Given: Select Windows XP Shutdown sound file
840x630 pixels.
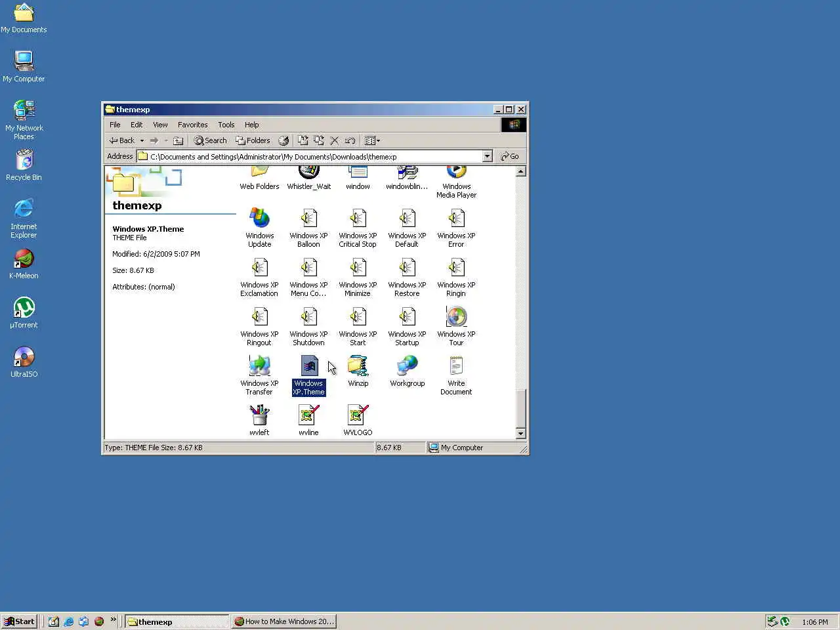Looking at the screenshot, I should point(309,326).
